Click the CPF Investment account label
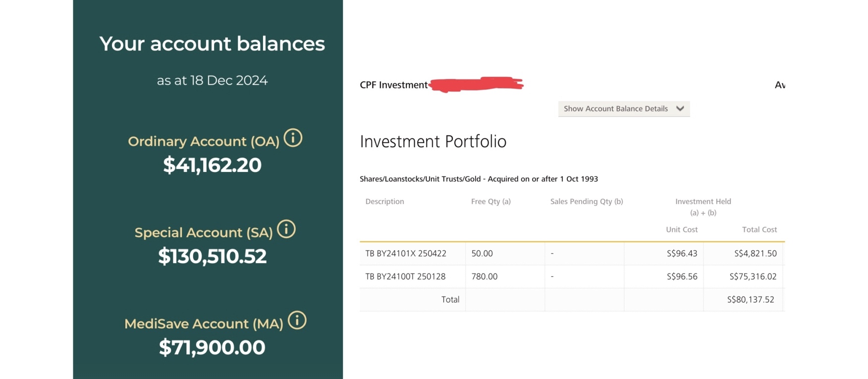 point(393,85)
